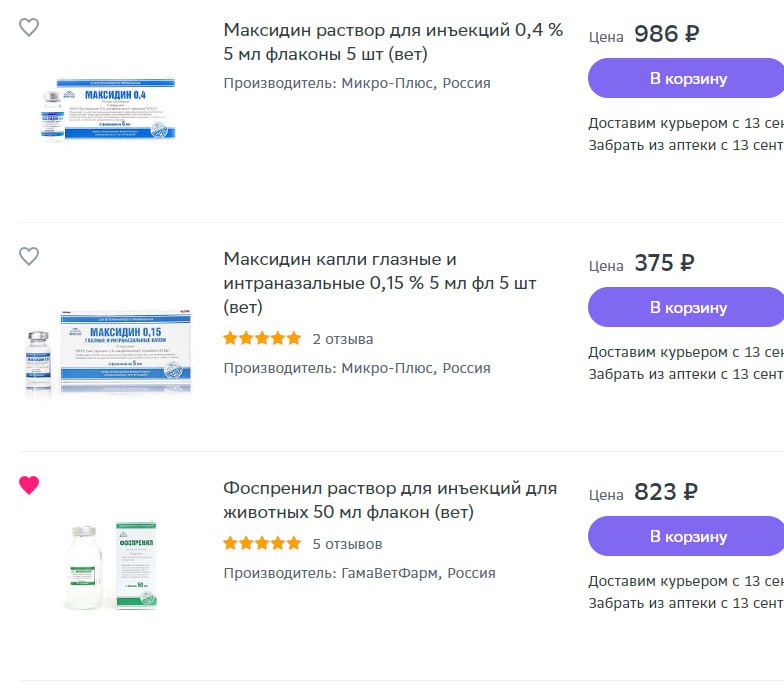
Task: Open the 2 отзыва reviews link
Action: coord(343,339)
